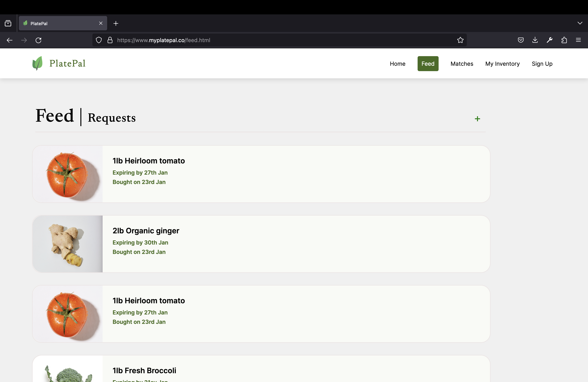Bookmark this page with star icon
This screenshot has height=382, width=588.
(x=460, y=40)
